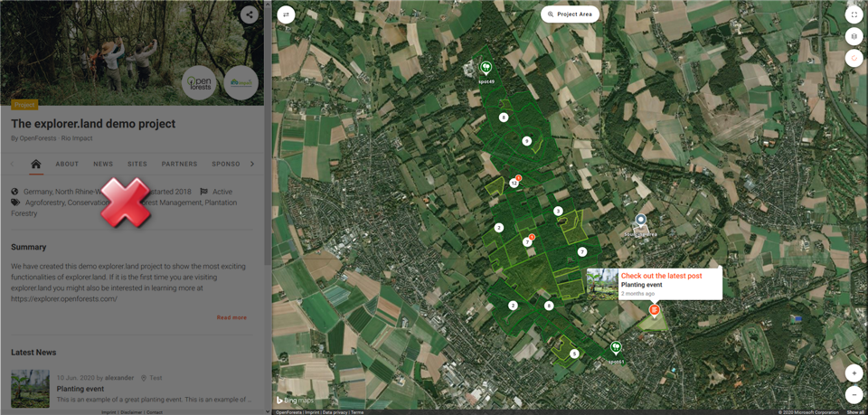Open the Disclaimer link
The width and height of the screenshot is (868, 415).
(x=132, y=412)
